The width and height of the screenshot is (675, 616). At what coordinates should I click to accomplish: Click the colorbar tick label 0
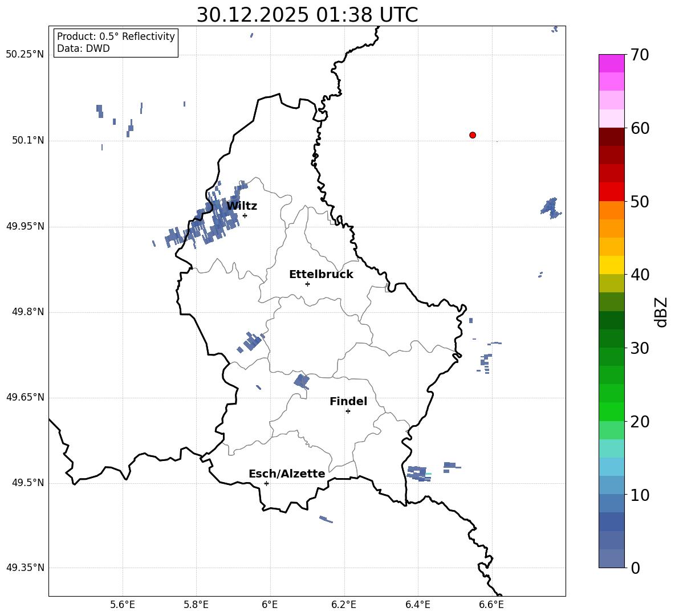[636, 568]
